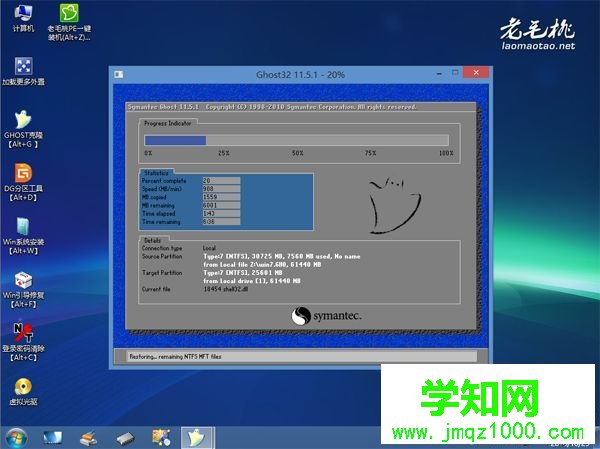This screenshot has height=449, width=600.
Task: Open 登录密码清除 desktop shortcut
Action: coord(23,342)
